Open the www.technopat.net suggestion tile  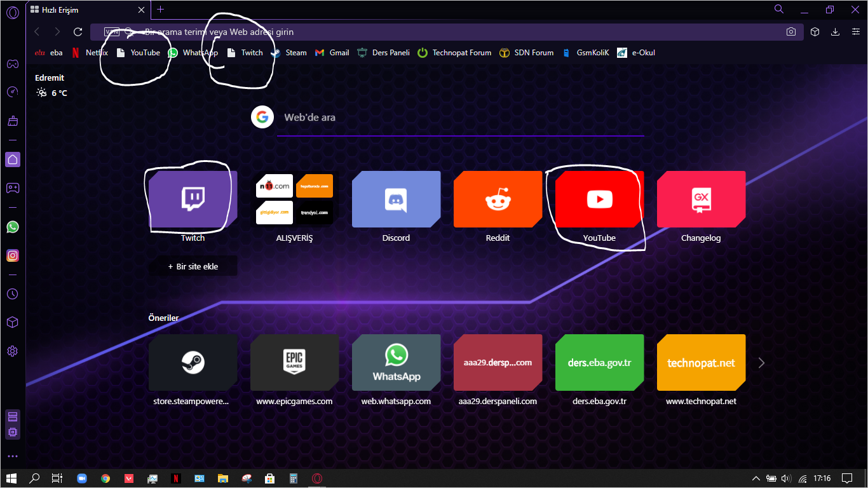[x=702, y=363]
